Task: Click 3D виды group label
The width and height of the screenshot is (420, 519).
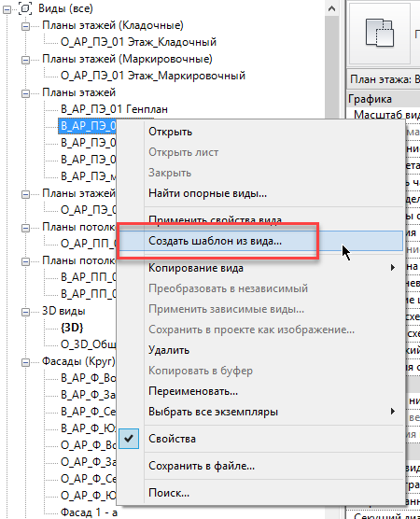Action: (x=63, y=311)
